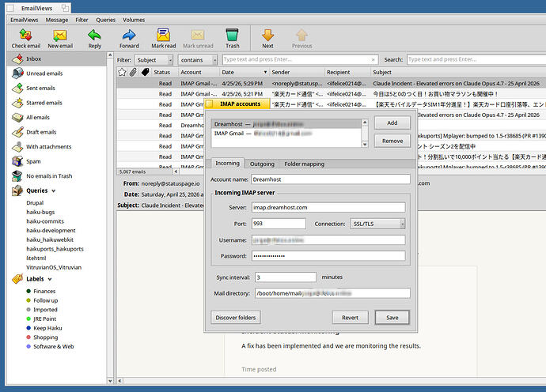Open the With attachments view

click(56, 146)
